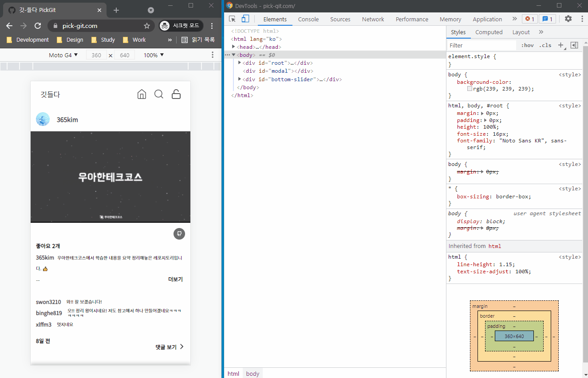Toggle the .cls class editor
Screen dimensions: 588x378
coord(545,45)
